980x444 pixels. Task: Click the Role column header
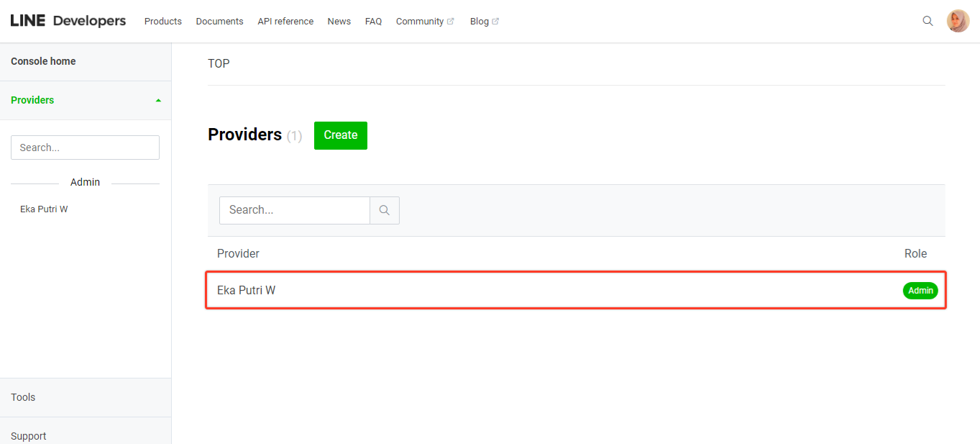915,253
